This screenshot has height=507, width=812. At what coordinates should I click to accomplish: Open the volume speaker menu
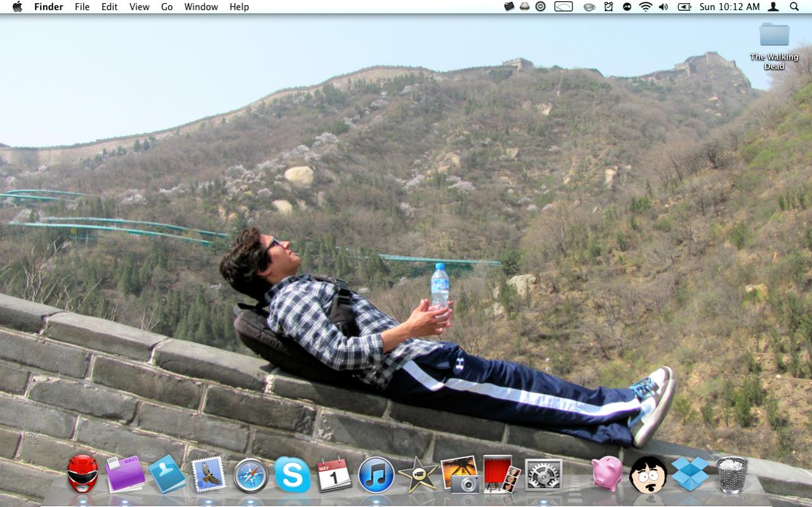tap(663, 6)
